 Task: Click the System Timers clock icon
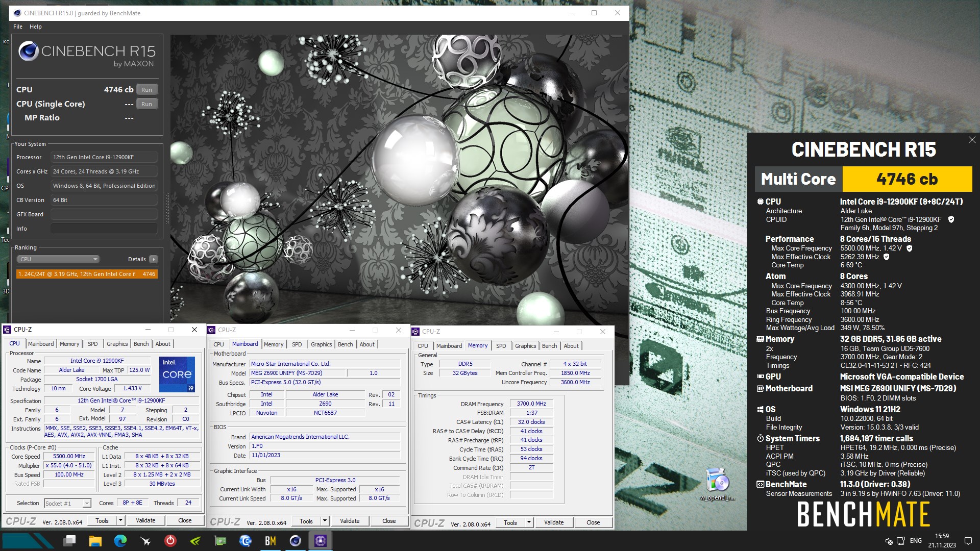click(x=760, y=438)
